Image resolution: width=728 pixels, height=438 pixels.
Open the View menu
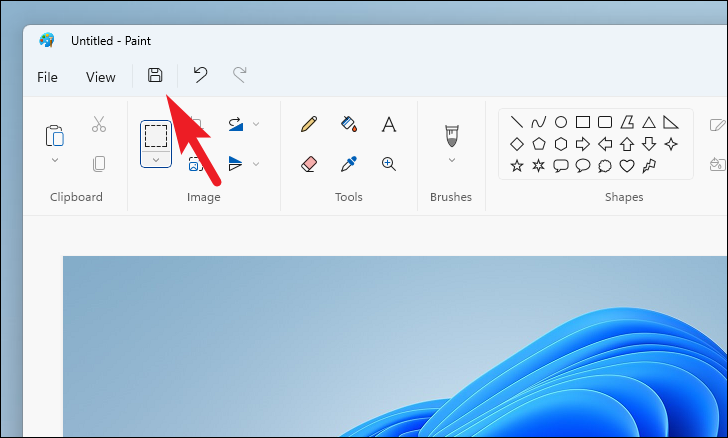click(x=101, y=77)
